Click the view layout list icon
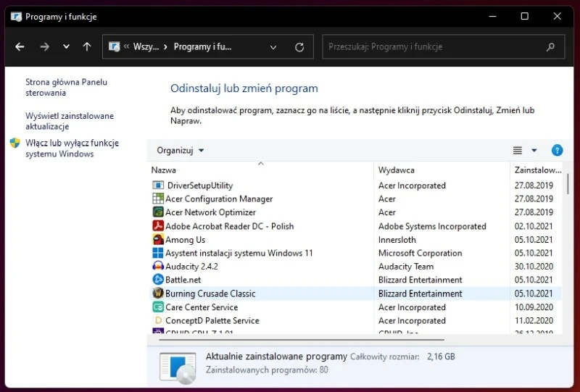The image size is (580, 392). point(518,150)
